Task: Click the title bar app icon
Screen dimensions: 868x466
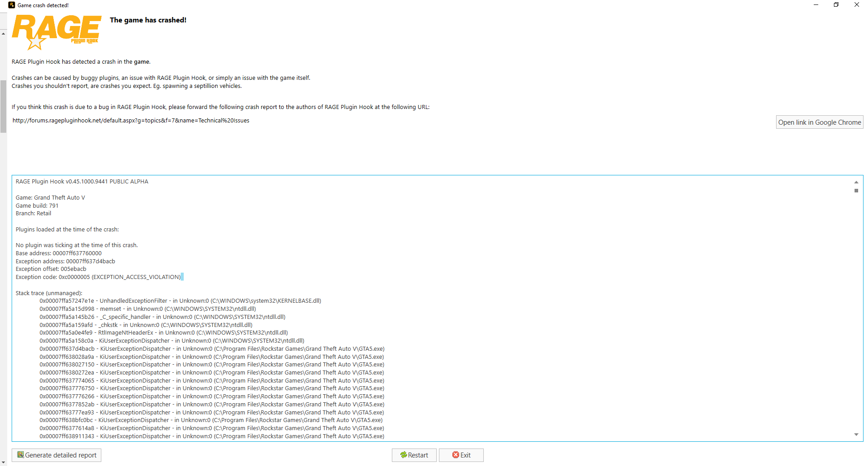Action: click(x=12, y=5)
